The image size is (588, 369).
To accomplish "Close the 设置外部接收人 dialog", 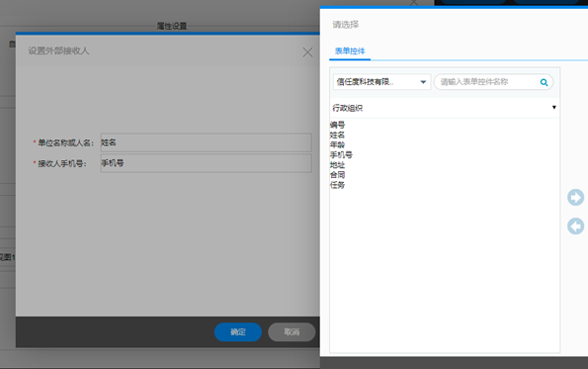I will point(307,52).
